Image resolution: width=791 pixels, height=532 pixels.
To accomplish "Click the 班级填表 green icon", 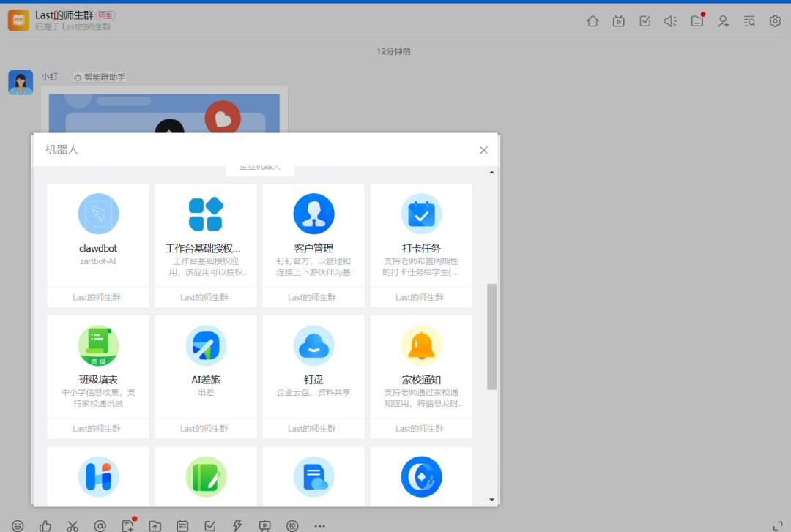I will [98, 345].
